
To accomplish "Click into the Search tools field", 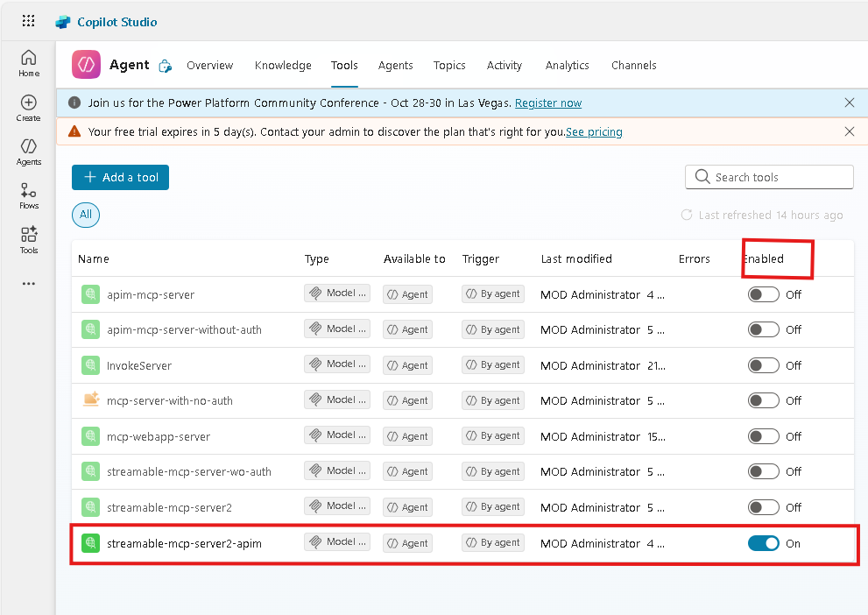I will 769,177.
